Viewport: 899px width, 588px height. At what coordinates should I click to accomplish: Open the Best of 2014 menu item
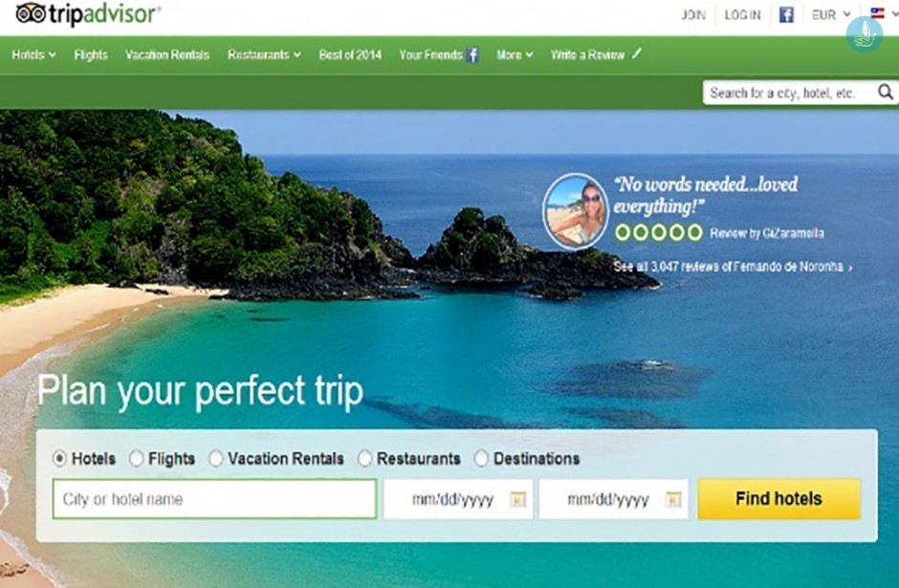350,55
